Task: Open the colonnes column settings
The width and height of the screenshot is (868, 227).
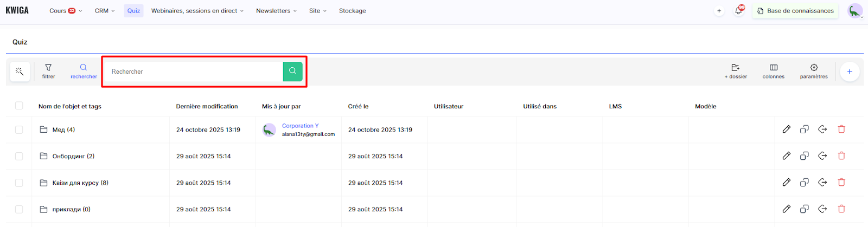Action: (x=773, y=71)
